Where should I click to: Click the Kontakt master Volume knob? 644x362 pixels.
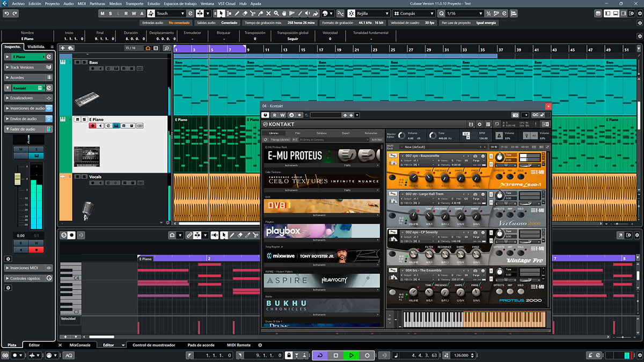[x=402, y=137]
